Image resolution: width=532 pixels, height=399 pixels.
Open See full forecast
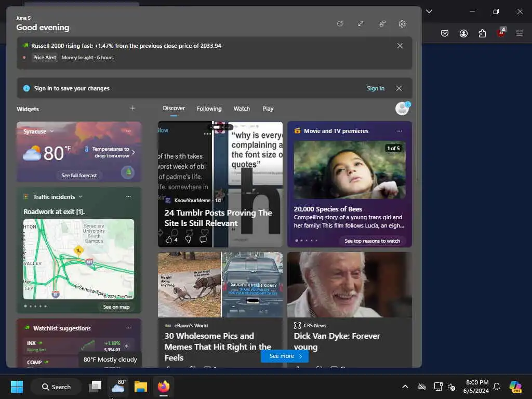click(x=79, y=176)
